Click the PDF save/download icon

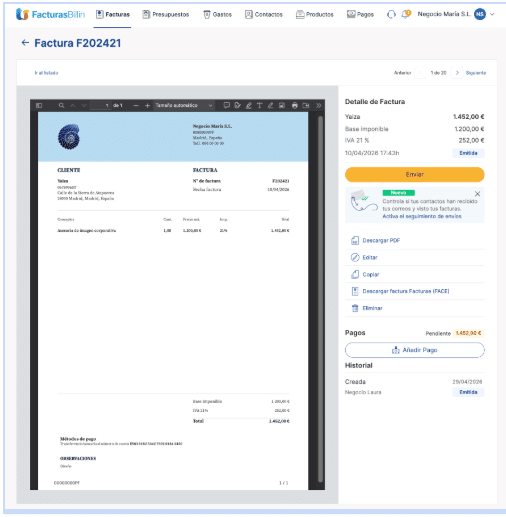coord(306,105)
